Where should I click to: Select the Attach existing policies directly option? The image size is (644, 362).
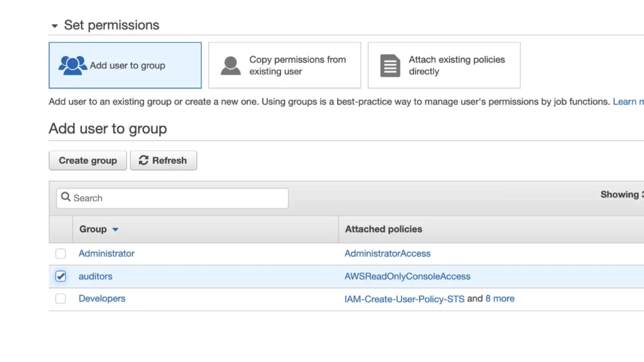click(x=444, y=65)
